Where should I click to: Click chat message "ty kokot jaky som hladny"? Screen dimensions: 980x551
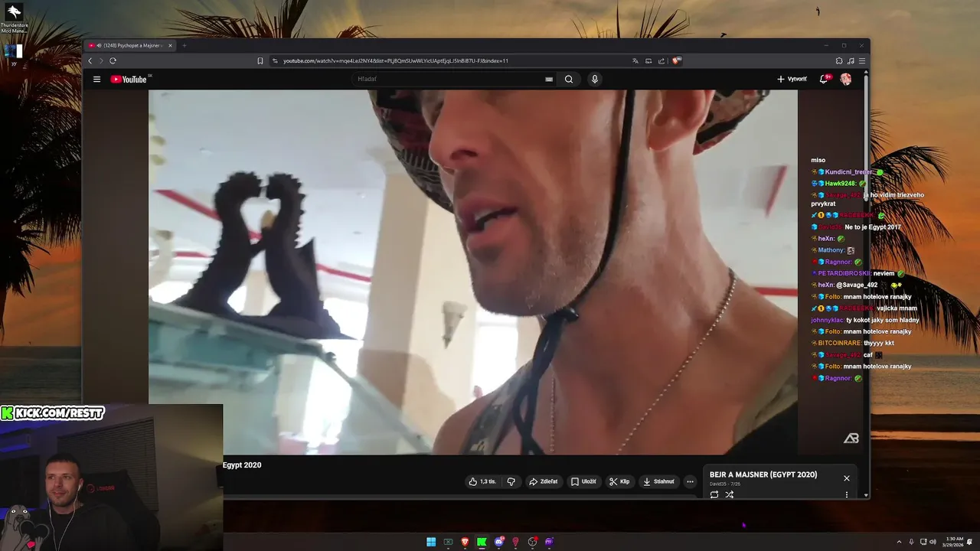(880, 320)
